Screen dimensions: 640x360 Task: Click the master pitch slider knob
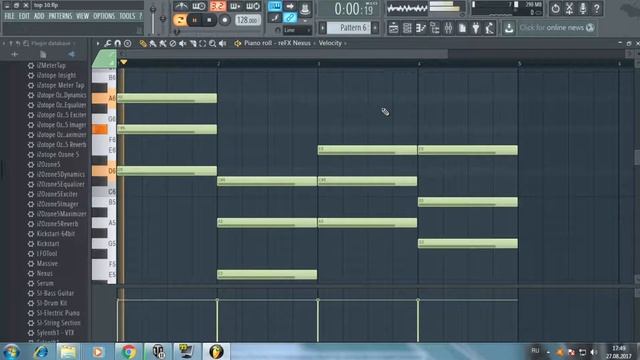point(163,18)
